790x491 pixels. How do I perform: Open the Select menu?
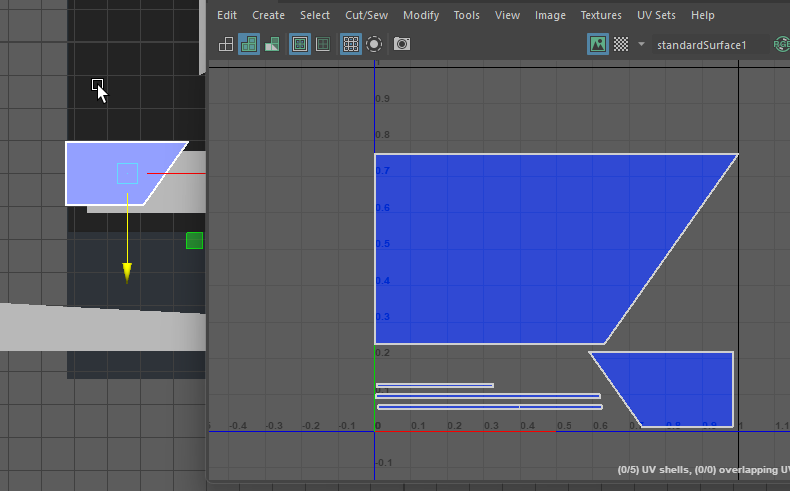[x=315, y=15]
